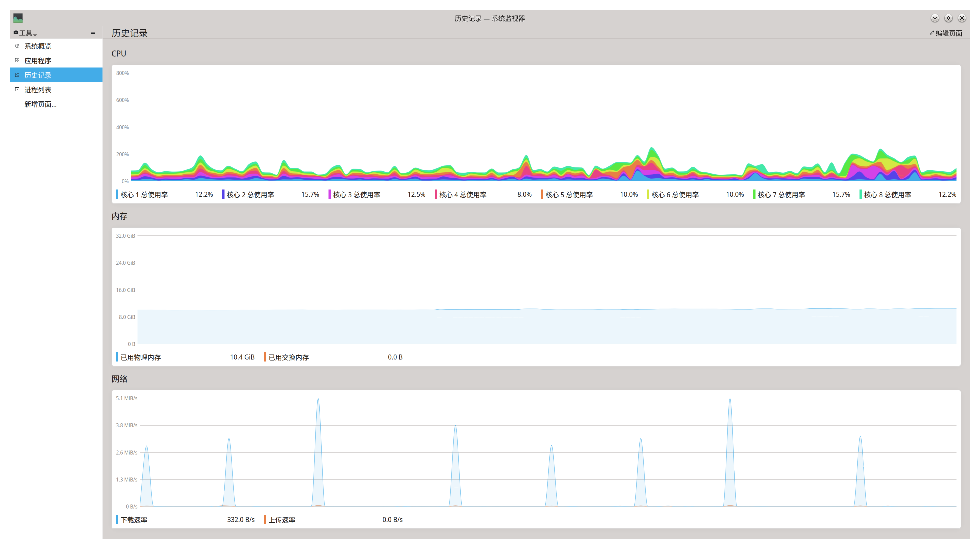980x549 pixels.
Task: Add a page via 新增页面...
Action: click(x=40, y=104)
